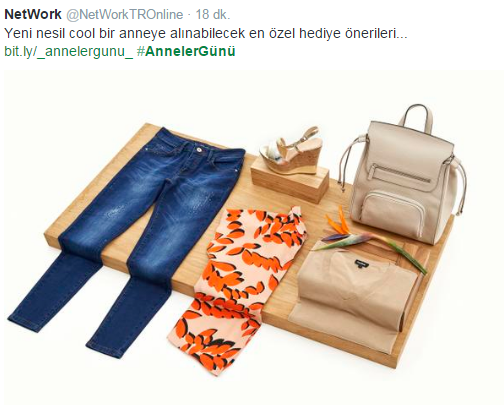
Task: Click the @NetWorkTROnline handle
Action: coord(125,15)
